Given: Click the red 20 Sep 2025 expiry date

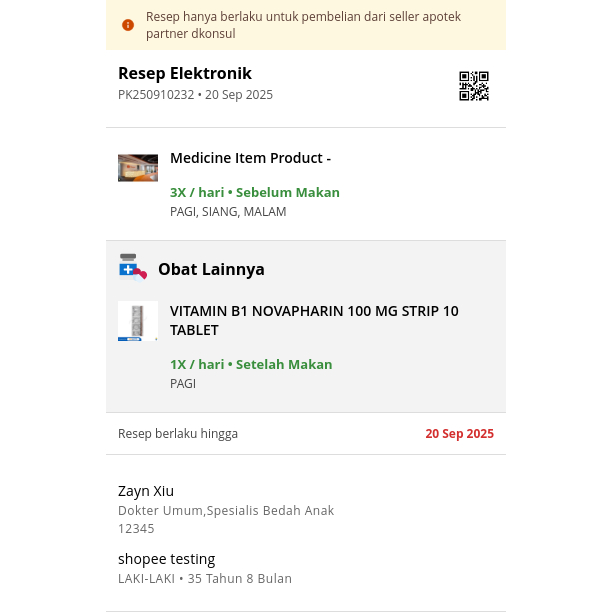Looking at the screenshot, I should (x=459, y=434).
